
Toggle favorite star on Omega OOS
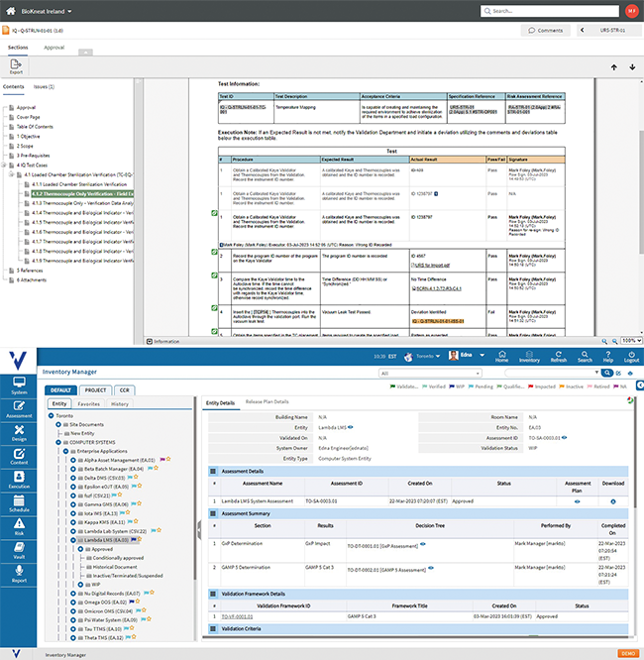pyautogui.click(x=138, y=602)
